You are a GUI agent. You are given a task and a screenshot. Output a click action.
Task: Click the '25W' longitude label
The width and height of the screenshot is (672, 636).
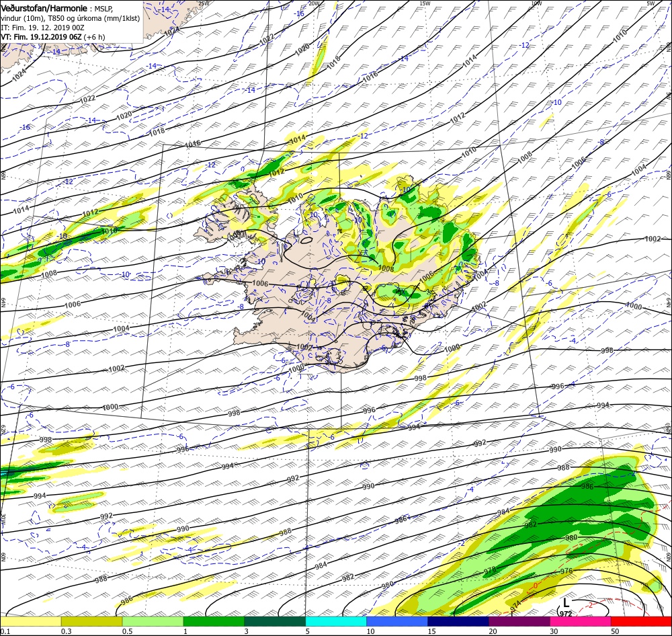tap(204, 3)
